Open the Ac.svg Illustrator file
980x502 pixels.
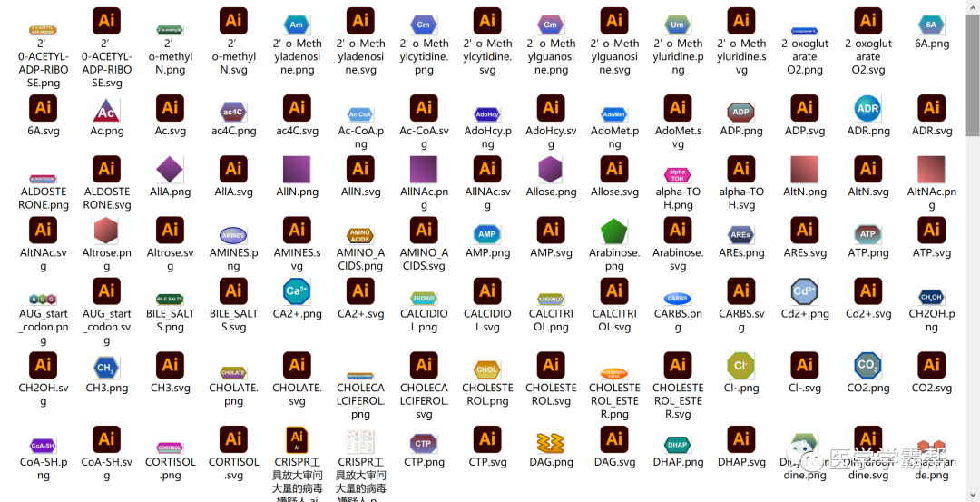(x=170, y=108)
